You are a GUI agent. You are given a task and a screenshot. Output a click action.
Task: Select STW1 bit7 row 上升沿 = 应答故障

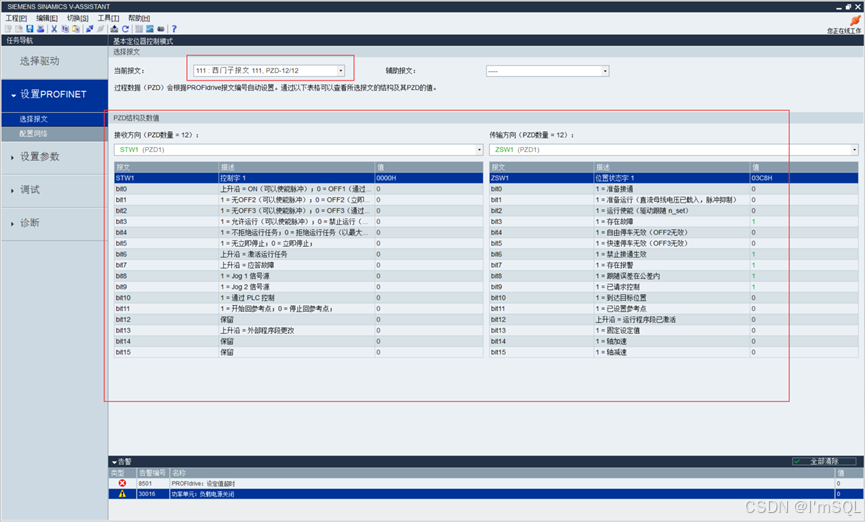pyautogui.click(x=298, y=265)
